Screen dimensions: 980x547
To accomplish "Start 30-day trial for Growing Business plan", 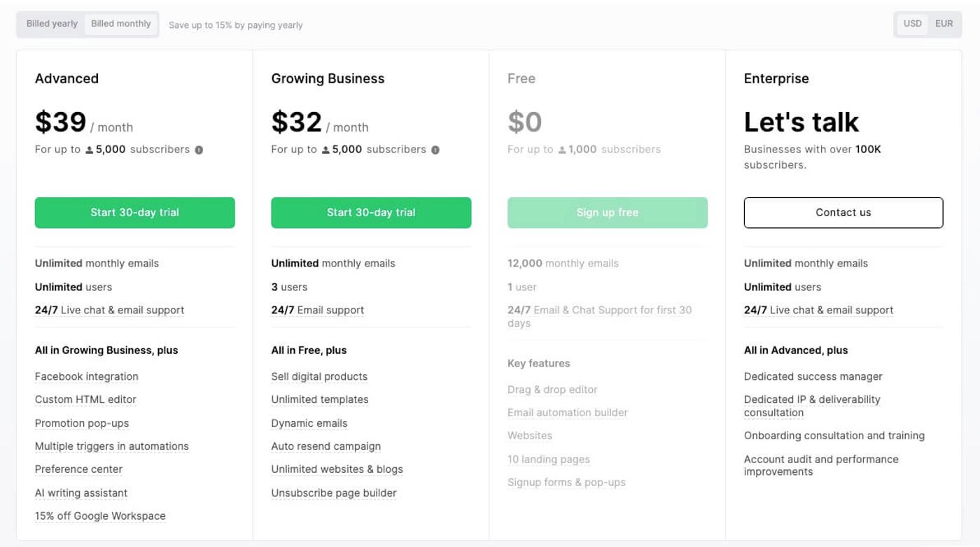I will coord(371,213).
